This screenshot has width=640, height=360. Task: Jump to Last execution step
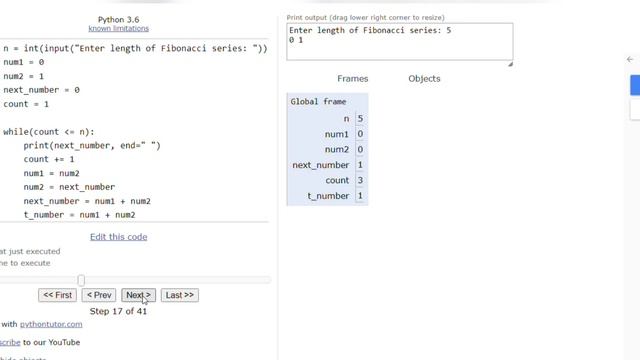click(180, 295)
